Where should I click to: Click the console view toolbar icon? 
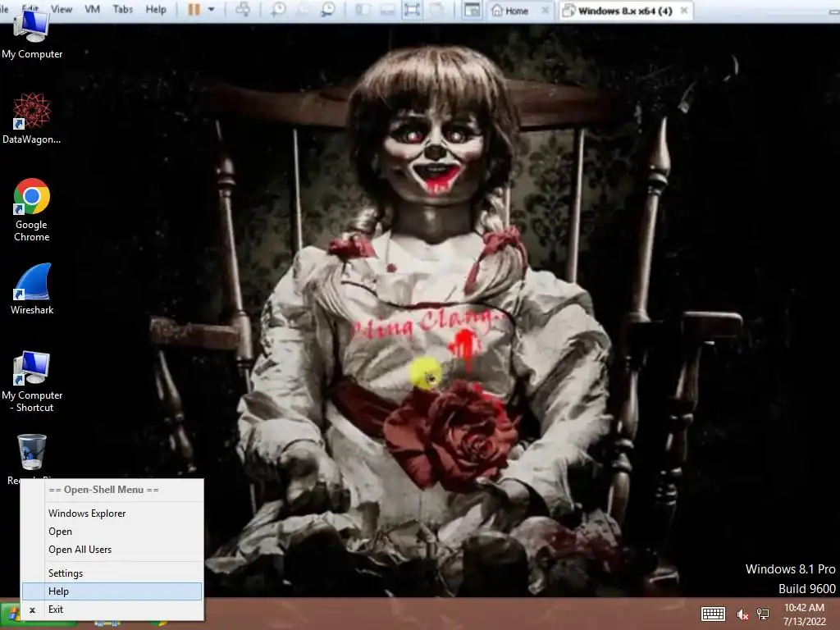tap(472, 10)
